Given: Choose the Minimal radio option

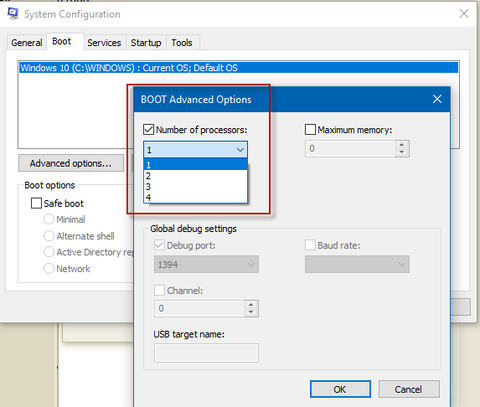Looking at the screenshot, I should (x=49, y=219).
